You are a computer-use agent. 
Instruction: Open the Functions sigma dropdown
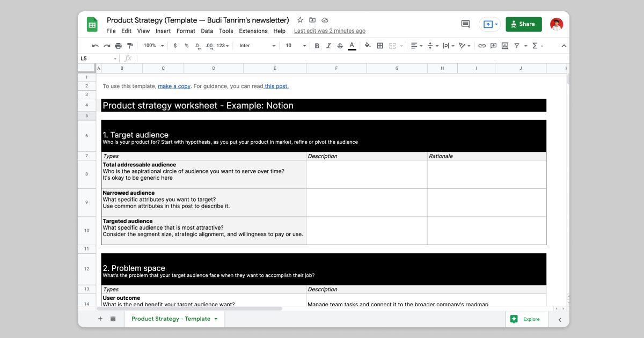tap(537, 46)
